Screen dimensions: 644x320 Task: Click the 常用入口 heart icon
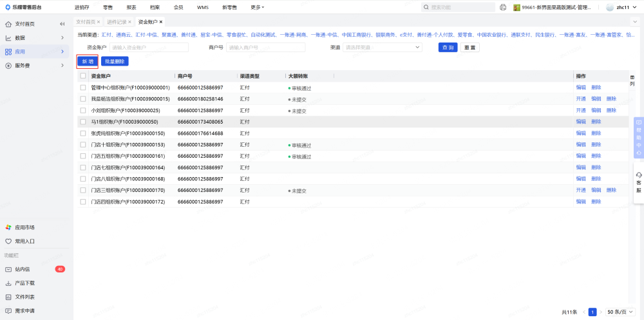[x=8, y=241]
